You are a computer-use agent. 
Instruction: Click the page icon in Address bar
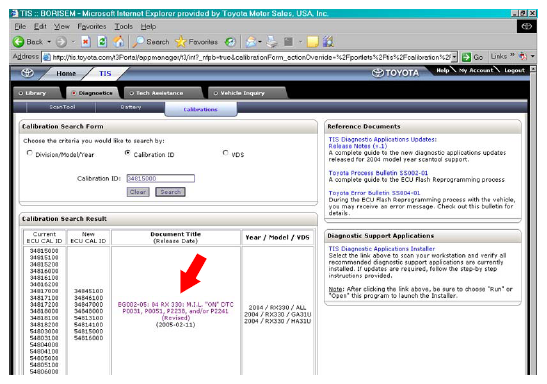pos(46,57)
